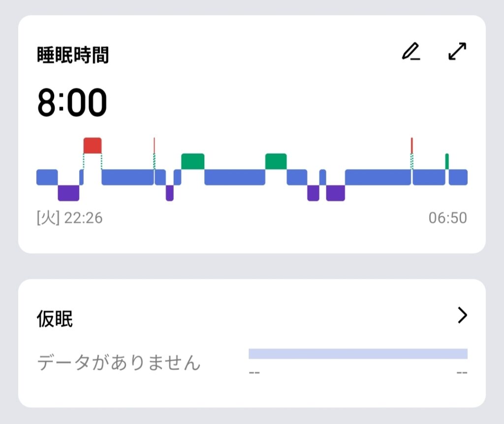Click the small purple segment after the red line
Screen dimensions: 504x424
click(x=170, y=193)
